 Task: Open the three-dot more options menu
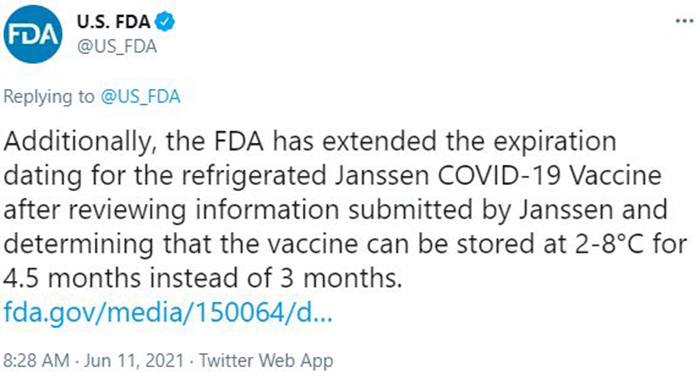click(684, 21)
